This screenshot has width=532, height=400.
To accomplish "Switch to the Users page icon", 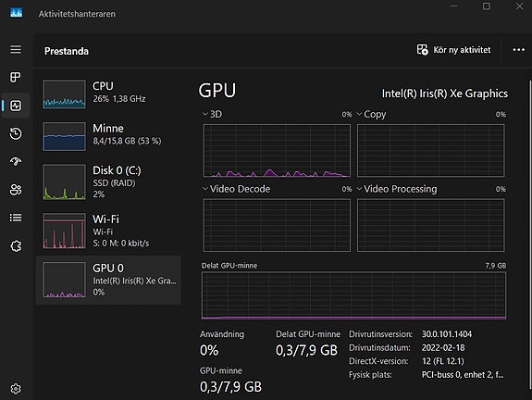I will [x=16, y=190].
